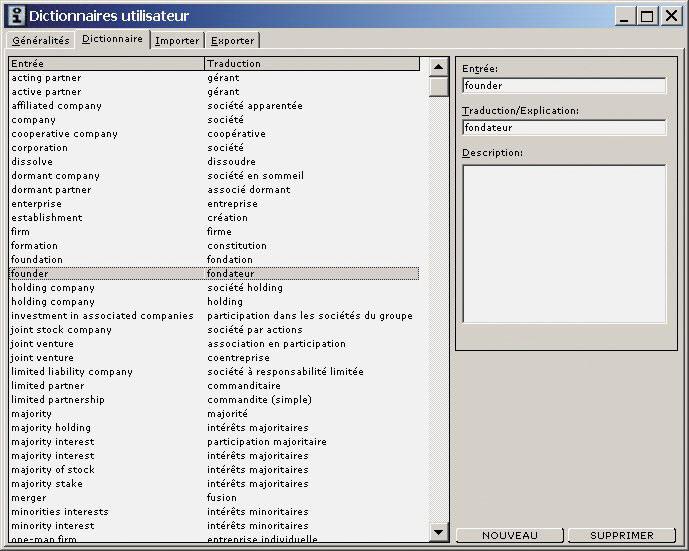Select the 'dormant company' entry
Screen dimensions: 689x551
[214, 176]
